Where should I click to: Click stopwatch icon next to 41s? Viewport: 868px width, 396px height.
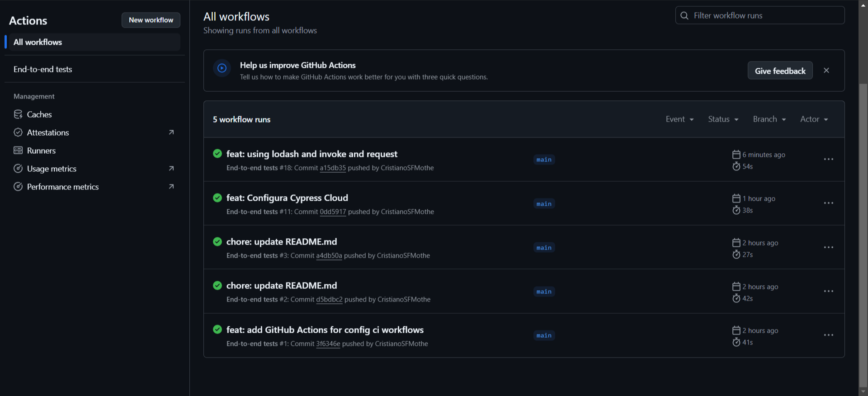[736, 342]
